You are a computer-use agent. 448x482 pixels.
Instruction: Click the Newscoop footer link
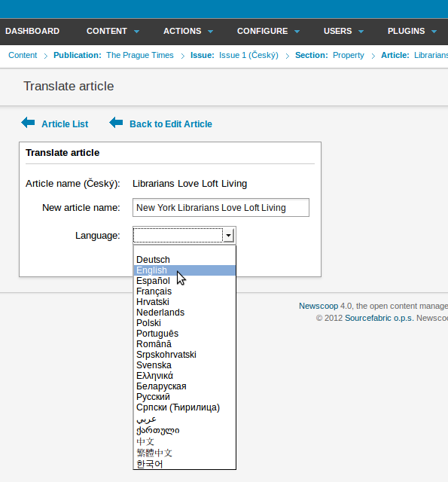(318, 307)
